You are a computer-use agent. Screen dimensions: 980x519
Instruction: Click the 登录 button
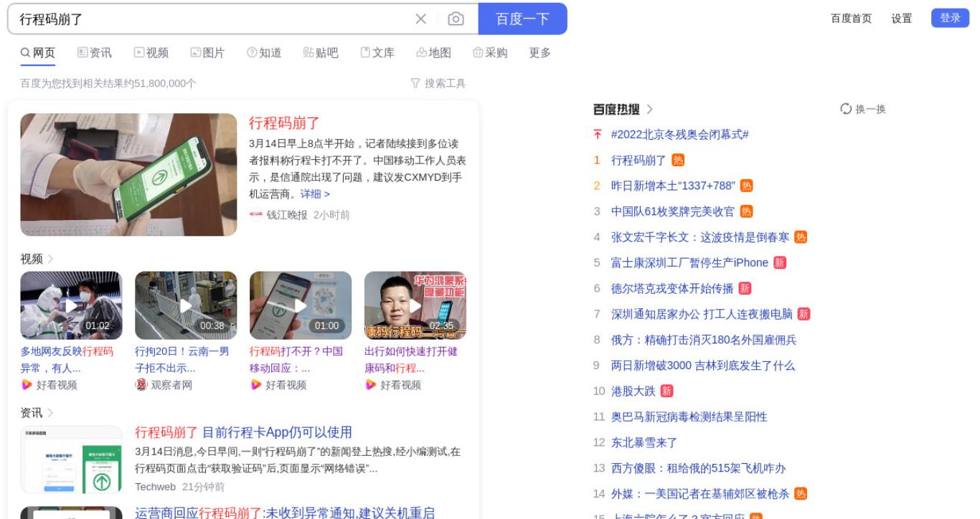(950, 19)
